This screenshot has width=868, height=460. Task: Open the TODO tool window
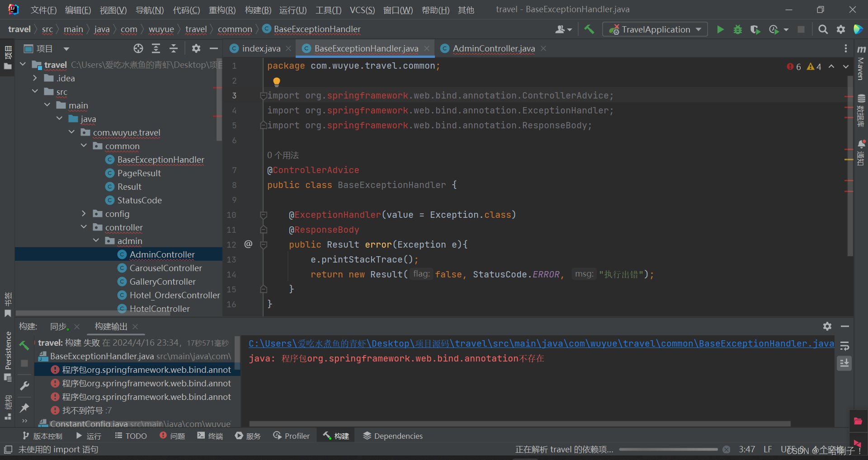coord(131,436)
